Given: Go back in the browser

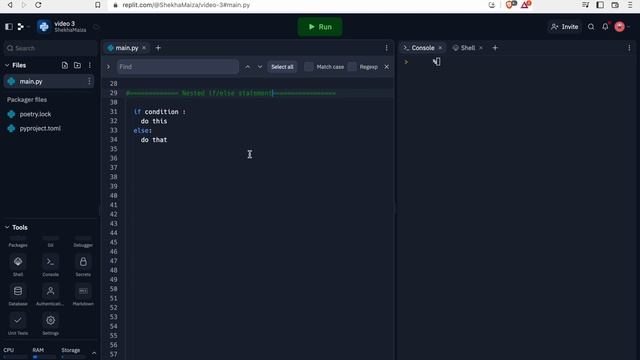Looking at the screenshot, I should pos(10,5).
